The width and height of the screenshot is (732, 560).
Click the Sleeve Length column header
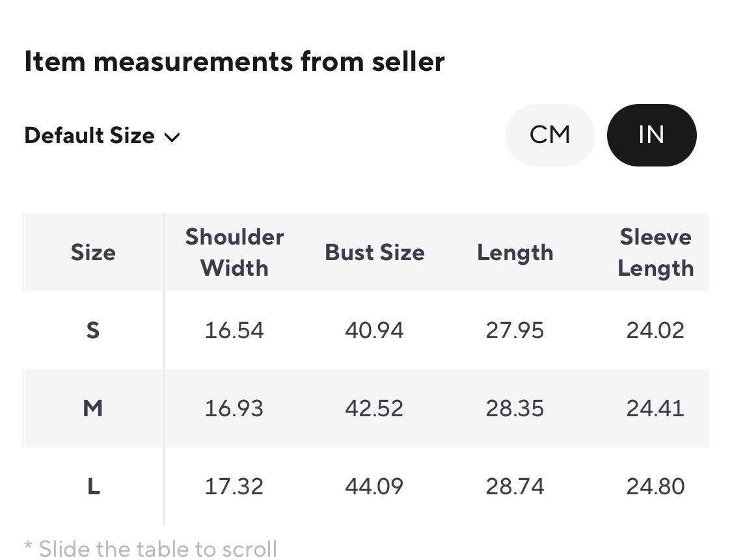click(x=655, y=252)
